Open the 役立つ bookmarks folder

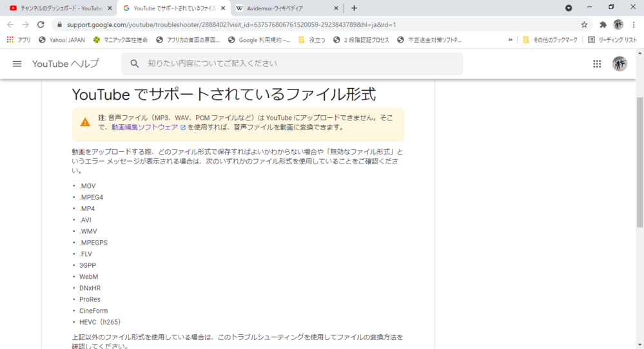tap(311, 40)
